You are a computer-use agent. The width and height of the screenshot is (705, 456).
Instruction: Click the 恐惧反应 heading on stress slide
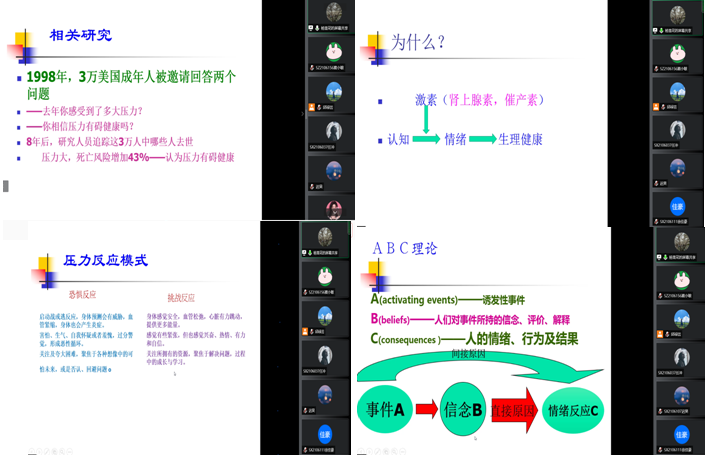point(84,296)
